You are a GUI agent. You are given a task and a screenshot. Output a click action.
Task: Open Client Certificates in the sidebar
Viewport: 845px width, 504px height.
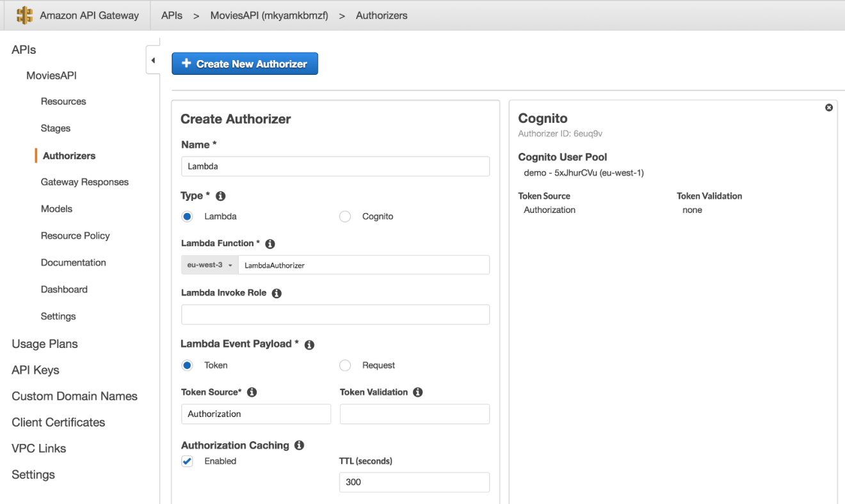pyautogui.click(x=58, y=423)
